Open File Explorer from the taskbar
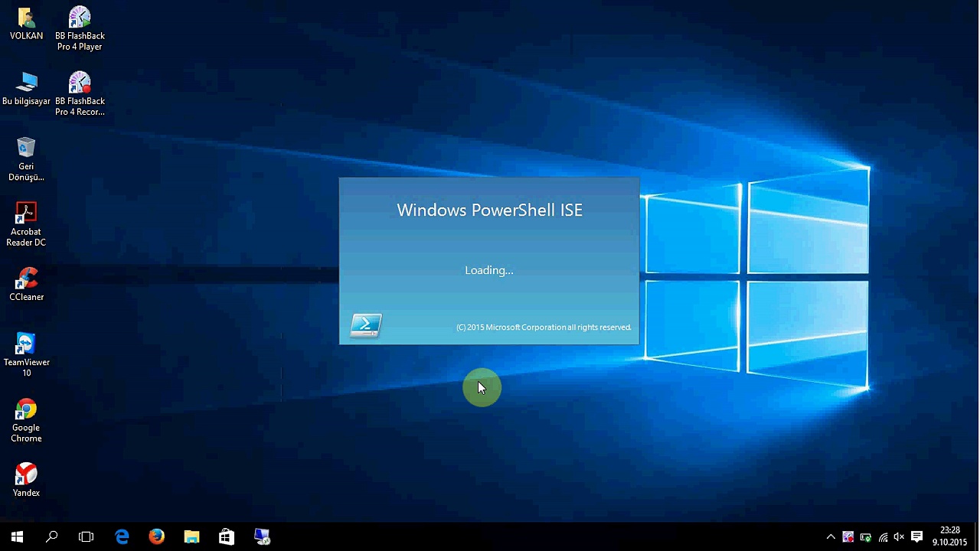This screenshot has width=980, height=551. point(191,536)
